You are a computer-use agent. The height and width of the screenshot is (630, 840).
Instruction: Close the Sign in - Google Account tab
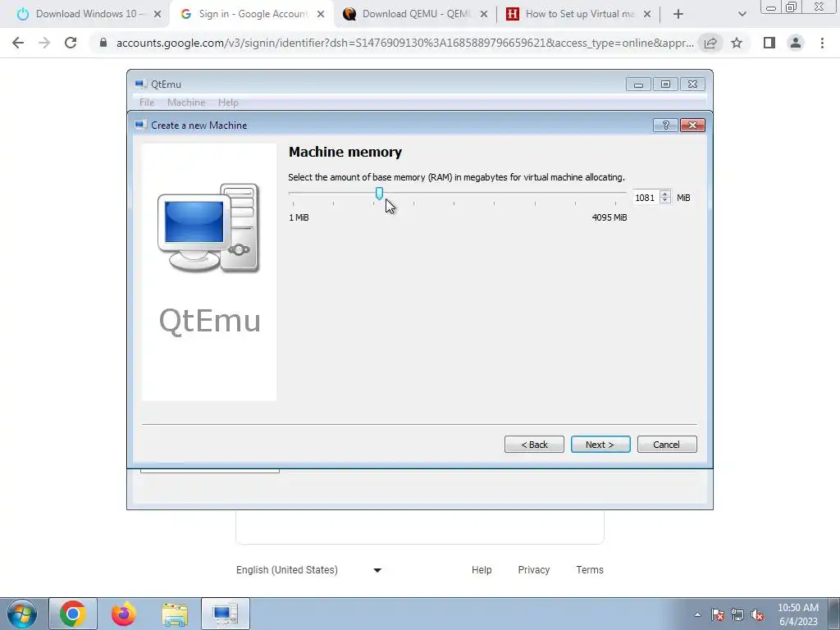click(321, 15)
